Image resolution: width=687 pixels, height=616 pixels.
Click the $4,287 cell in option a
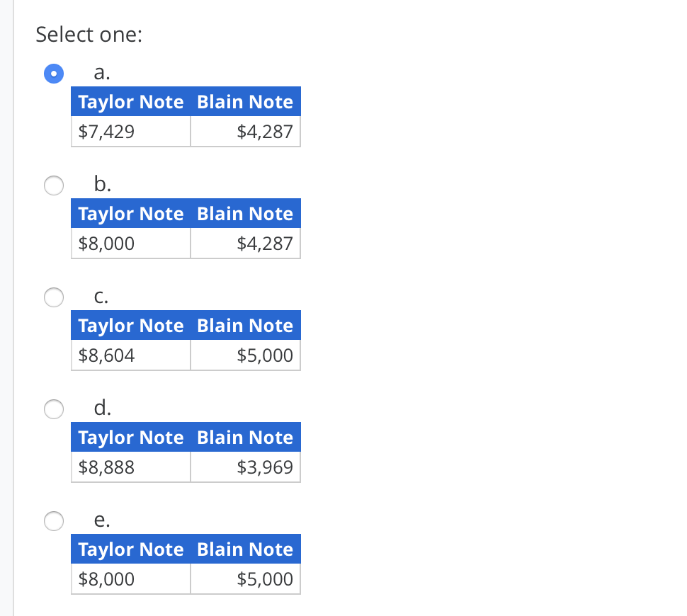(x=245, y=132)
